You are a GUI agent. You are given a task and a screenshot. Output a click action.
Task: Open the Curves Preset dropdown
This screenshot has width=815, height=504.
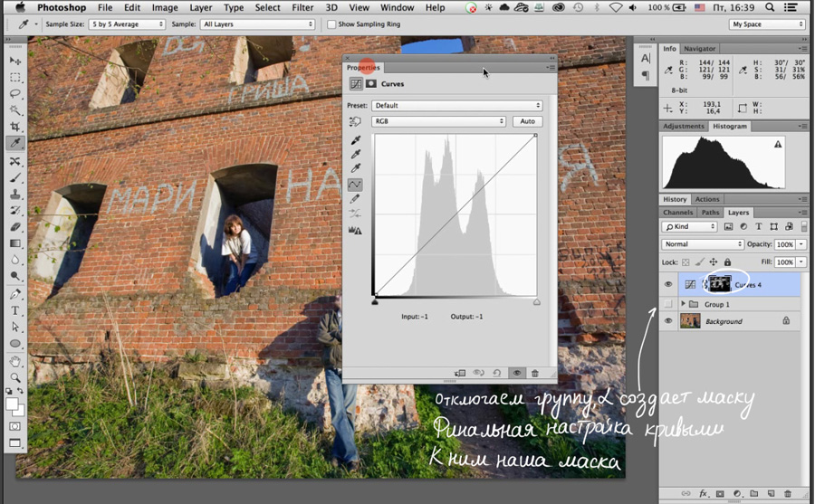(x=457, y=106)
